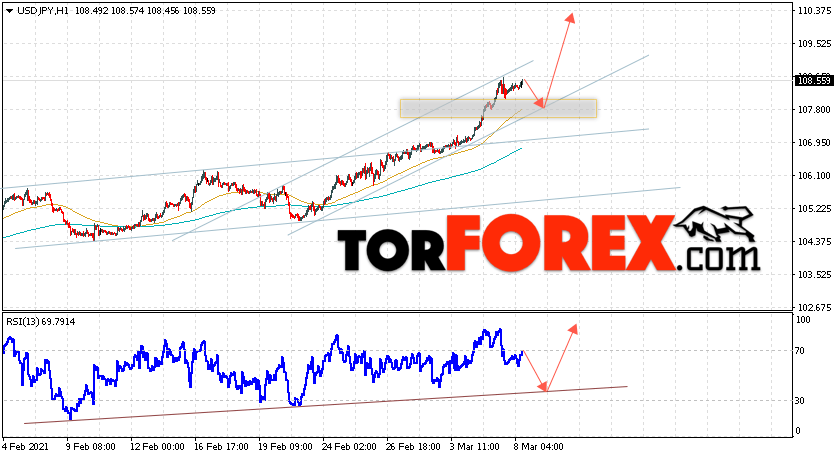838x458 pixels.
Task: Click the 19 Feb 09:00 time label
Action: (x=284, y=447)
